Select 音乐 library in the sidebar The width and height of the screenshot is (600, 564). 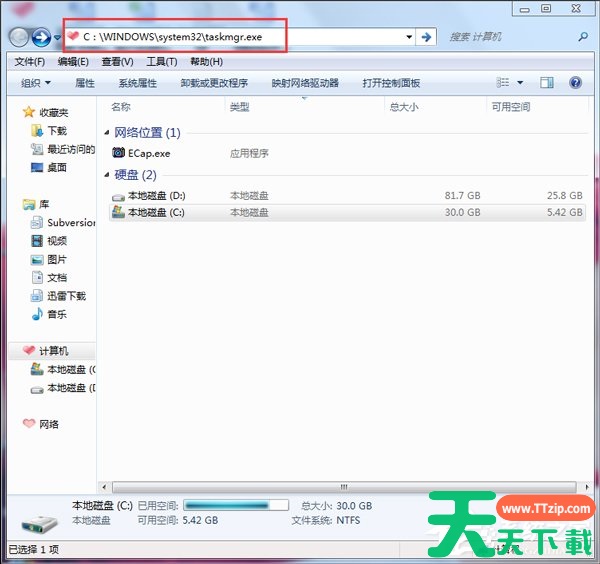(x=57, y=314)
